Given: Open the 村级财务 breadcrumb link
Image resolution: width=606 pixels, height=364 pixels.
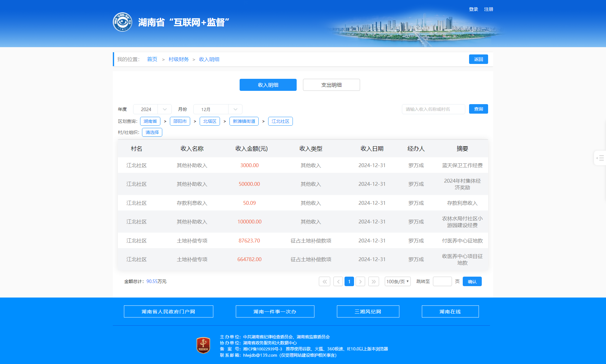Looking at the screenshot, I should coord(178,59).
